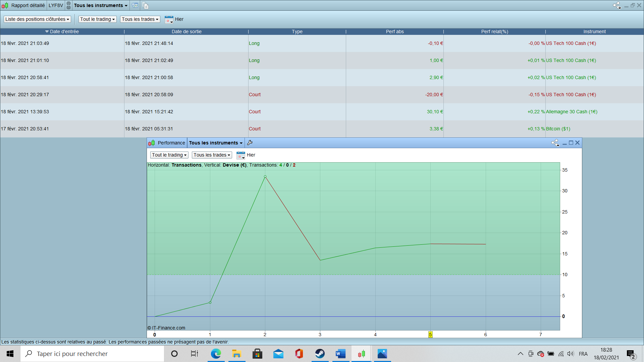Open the calendar date picker in the detailed report

169,19
